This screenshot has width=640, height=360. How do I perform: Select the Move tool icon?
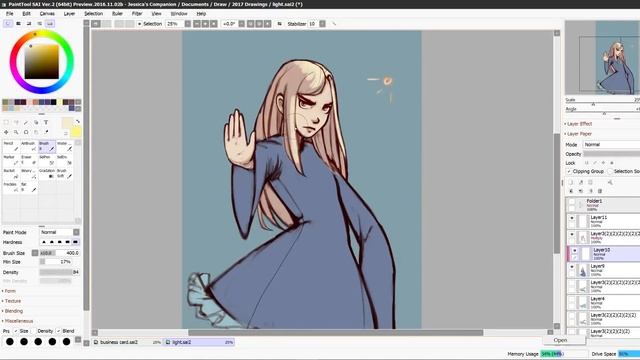6,132
